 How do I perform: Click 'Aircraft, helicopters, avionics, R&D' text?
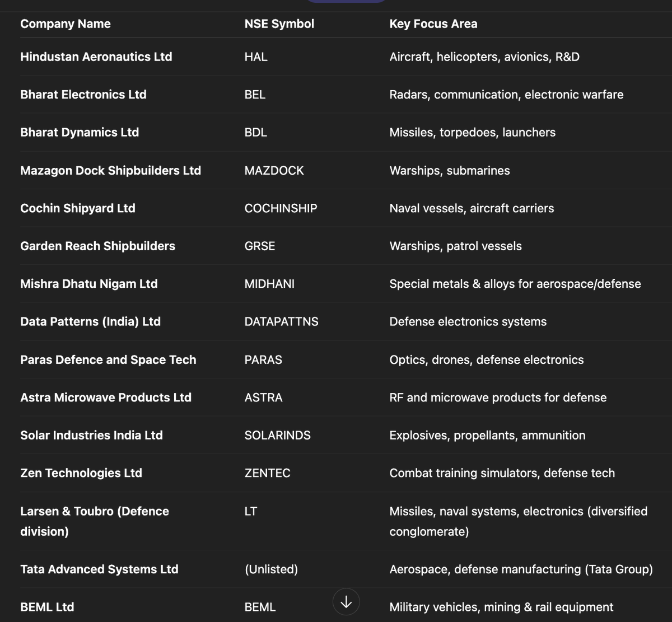coord(484,57)
